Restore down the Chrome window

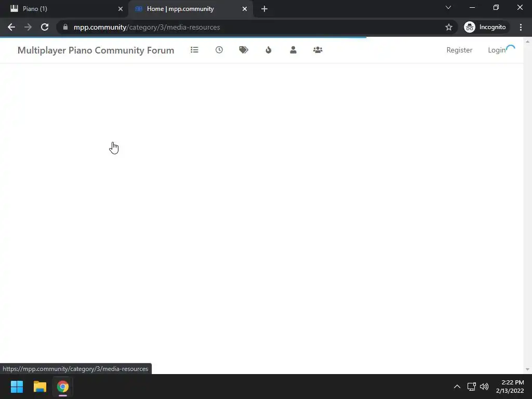click(x=496, y=7)
